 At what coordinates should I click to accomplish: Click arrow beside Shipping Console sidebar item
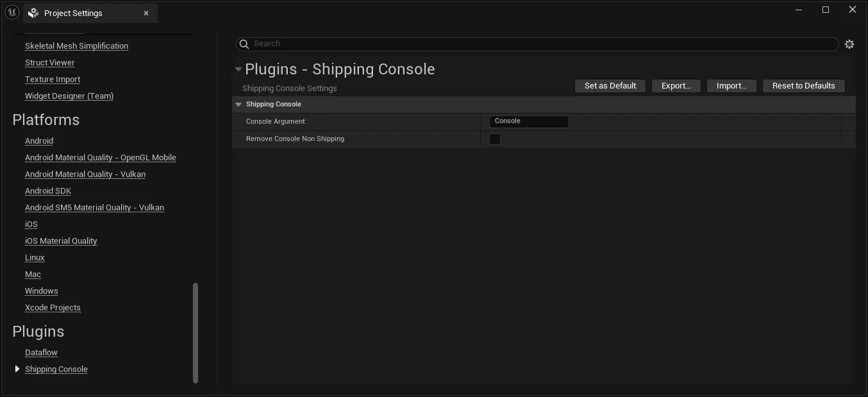(x=17, y=369)
